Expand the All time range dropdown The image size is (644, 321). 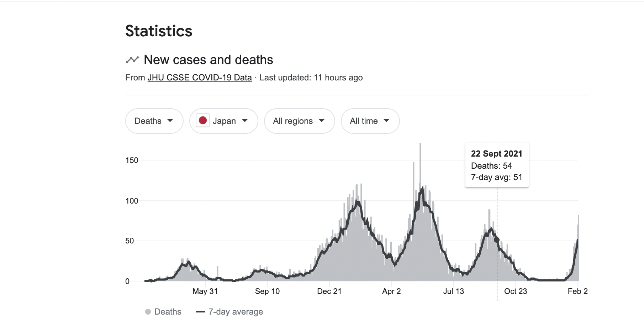370,121
